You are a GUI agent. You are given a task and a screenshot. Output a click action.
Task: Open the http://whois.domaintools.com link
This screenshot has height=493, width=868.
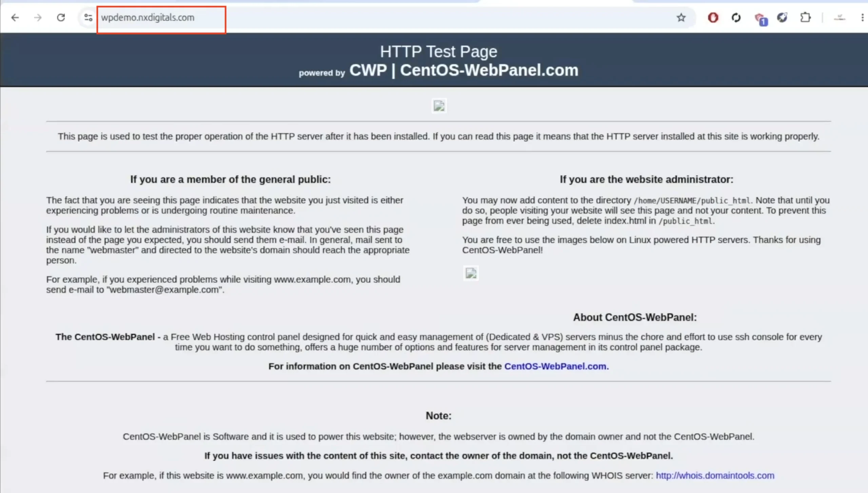click(x=715, y=475)
